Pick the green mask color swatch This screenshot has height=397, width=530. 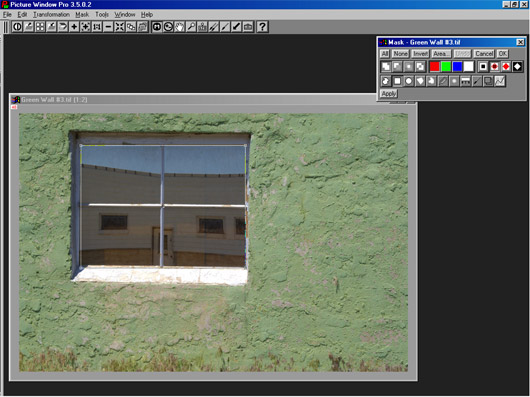tap(446, 67)
